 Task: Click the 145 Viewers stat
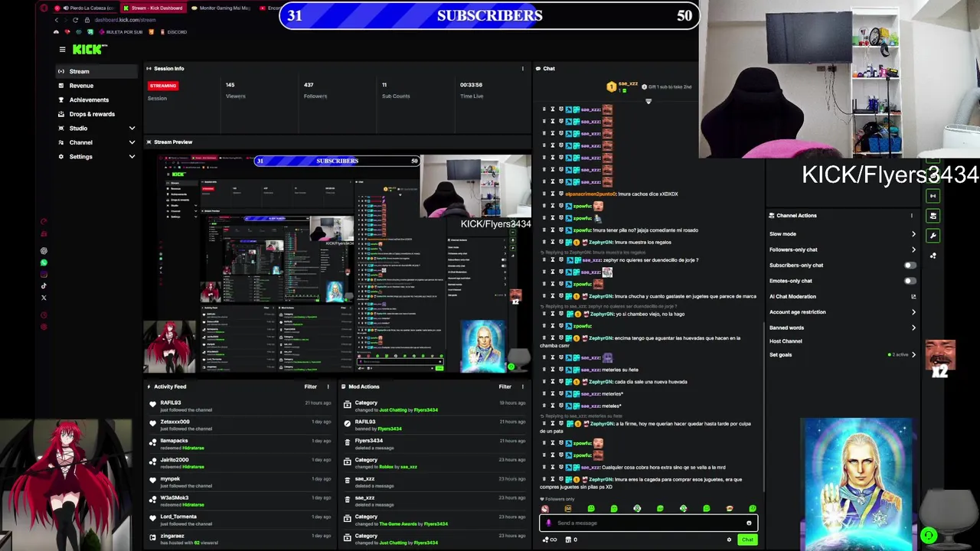tap(235, 90)
